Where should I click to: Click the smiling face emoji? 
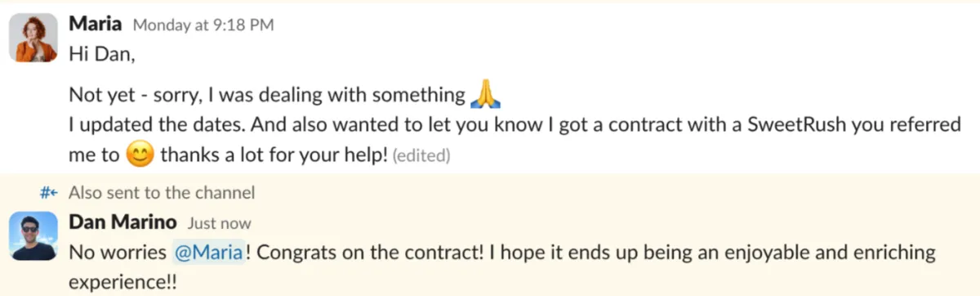[141, 155]
